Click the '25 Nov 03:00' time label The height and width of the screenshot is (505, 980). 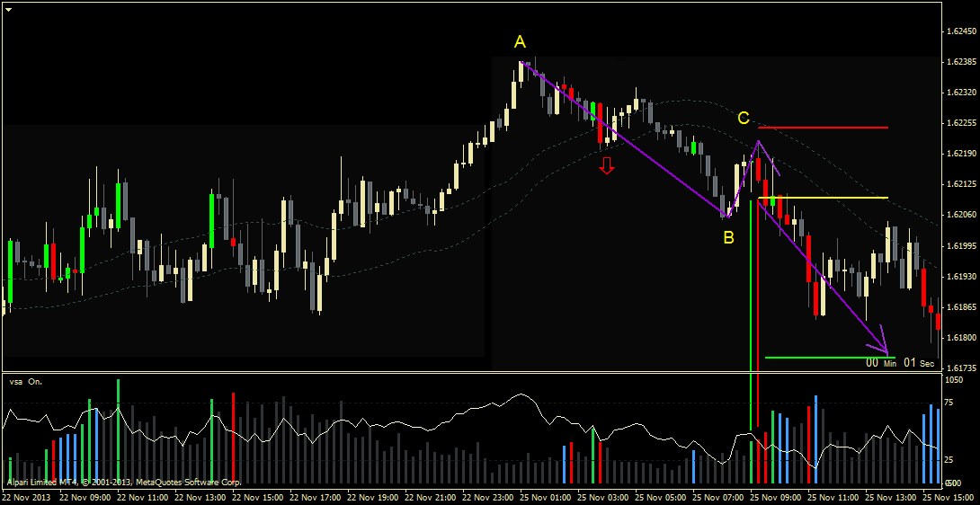(x=604, y=498)
